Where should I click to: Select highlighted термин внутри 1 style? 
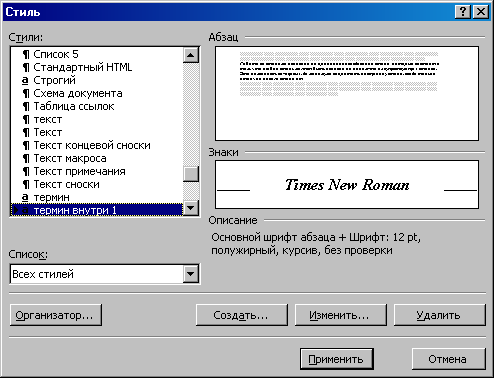click(97, 210)
